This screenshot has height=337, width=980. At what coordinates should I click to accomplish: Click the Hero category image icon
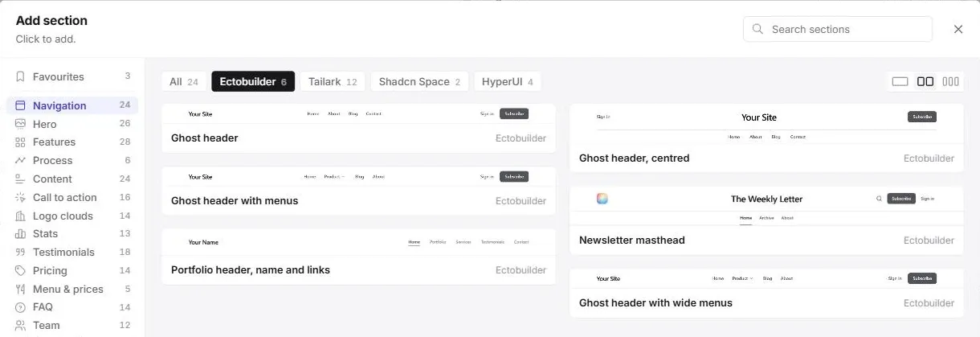point(20,124)
